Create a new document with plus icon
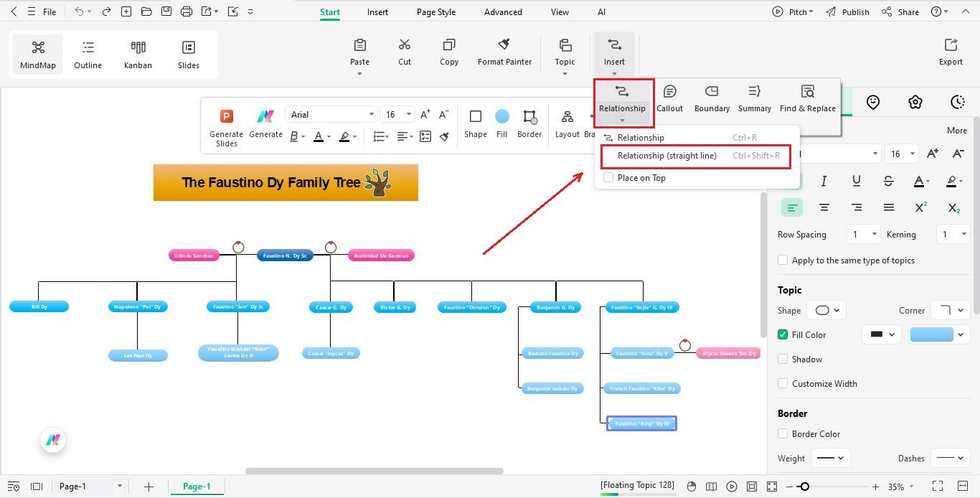This screenshot has width=980, height=498. (126, 11)
